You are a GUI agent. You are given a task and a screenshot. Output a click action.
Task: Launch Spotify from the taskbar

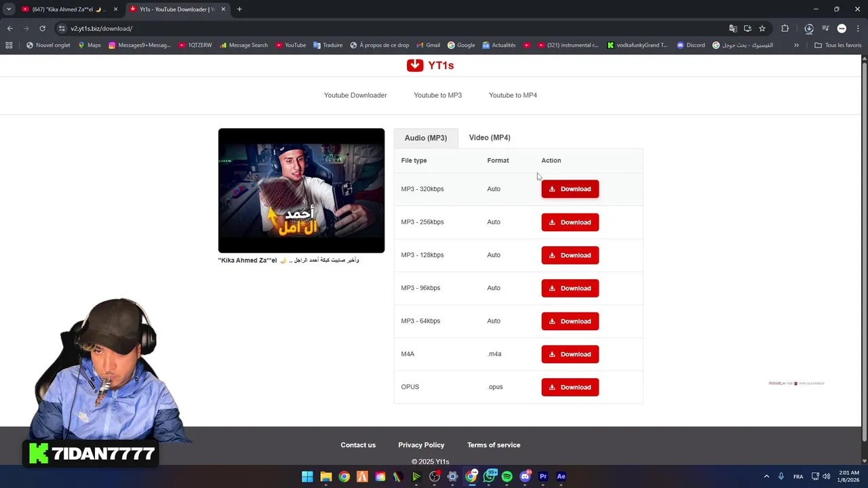[x=507, y=476]
